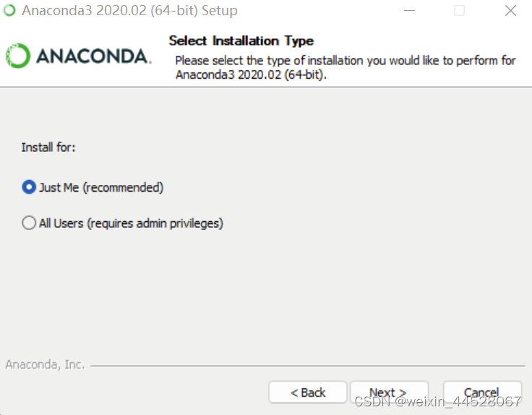Click the footer separator line beside Anaconda, Inc.

308,366
